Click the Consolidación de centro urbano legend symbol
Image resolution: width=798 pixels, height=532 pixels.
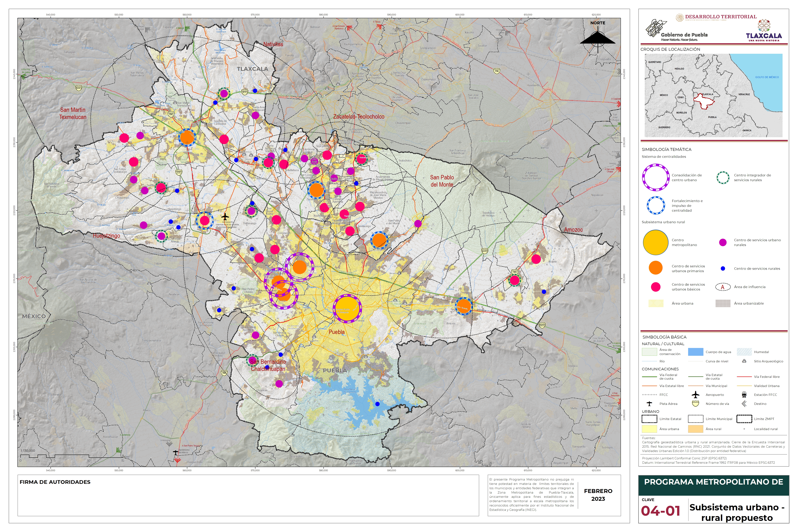[x=656, y=177]
